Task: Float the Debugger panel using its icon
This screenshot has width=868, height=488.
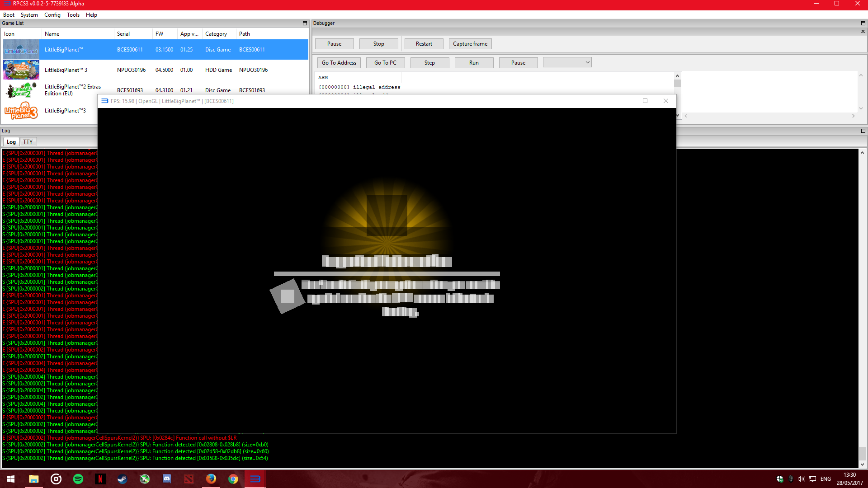Action: tap(863, 23)
